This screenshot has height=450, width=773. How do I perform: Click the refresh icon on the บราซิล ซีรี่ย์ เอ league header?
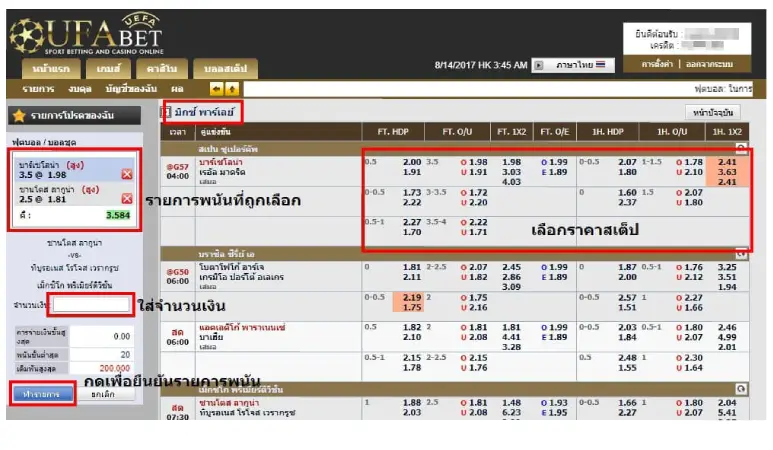coord(741,254)
